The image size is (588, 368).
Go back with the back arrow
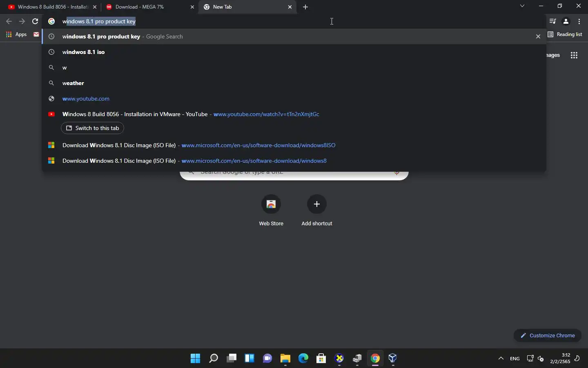point(9,21)
